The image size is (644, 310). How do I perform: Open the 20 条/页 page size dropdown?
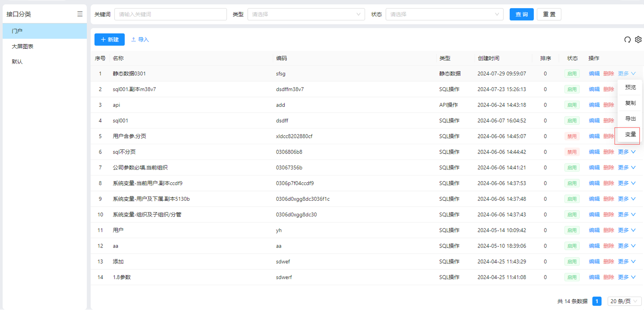point(624,301)
